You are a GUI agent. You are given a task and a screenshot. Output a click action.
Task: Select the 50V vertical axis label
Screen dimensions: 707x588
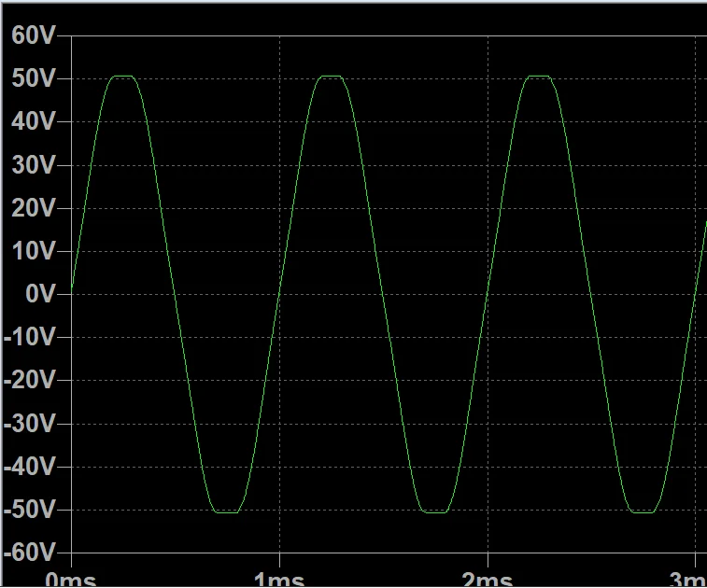[35, 78]
